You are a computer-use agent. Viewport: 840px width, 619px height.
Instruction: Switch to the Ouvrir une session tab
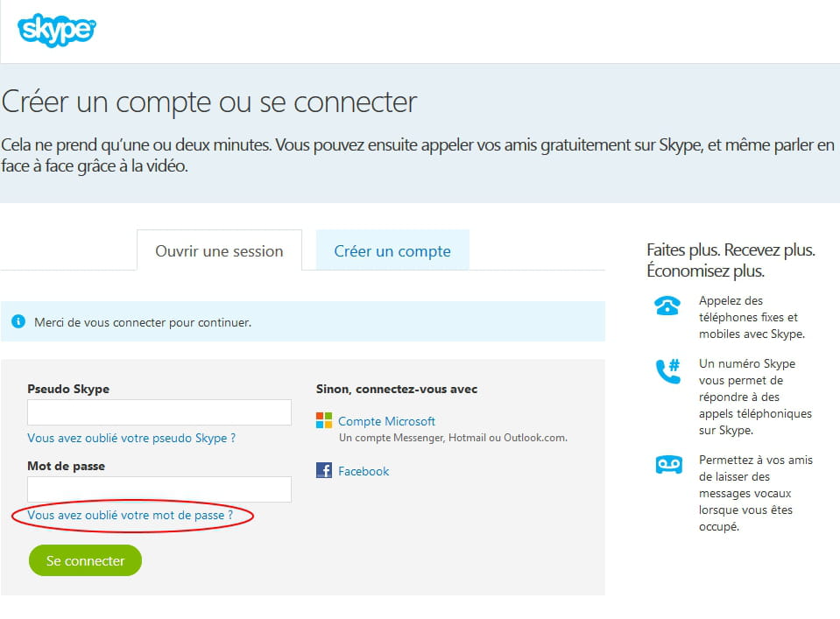point(219,250)
